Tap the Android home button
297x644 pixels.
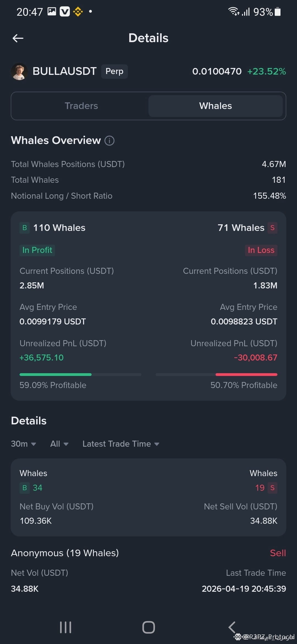[x=148, y=627]
